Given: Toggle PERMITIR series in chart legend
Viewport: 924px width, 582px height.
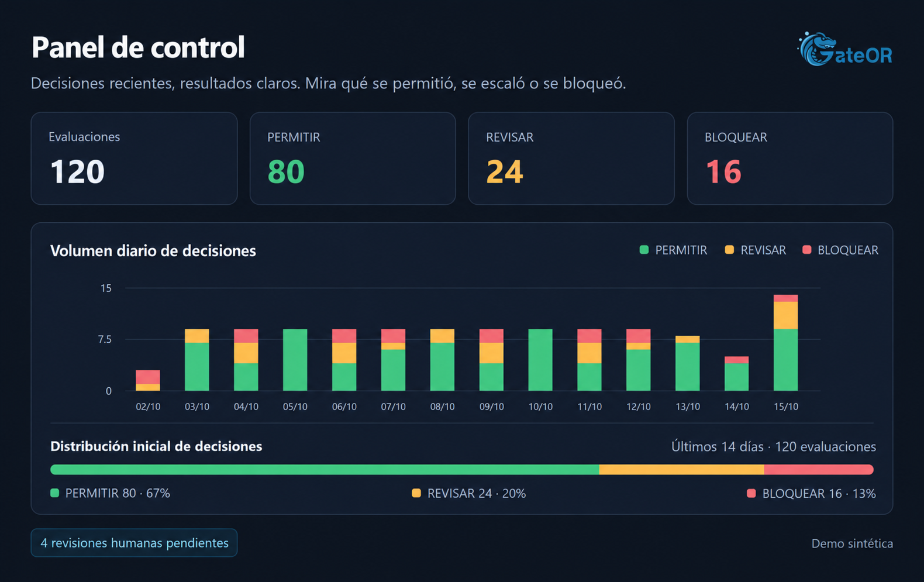Looking at the screenshot, I should click(x=673, y=250).
